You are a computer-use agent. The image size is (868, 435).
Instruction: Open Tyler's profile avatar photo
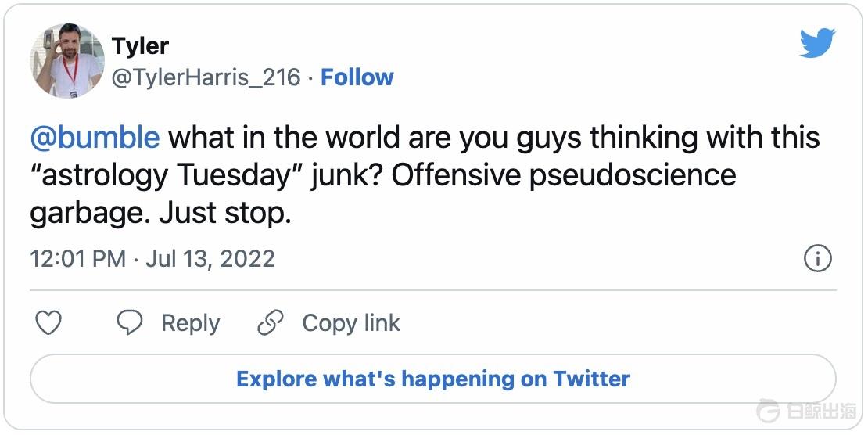[67, 60]
